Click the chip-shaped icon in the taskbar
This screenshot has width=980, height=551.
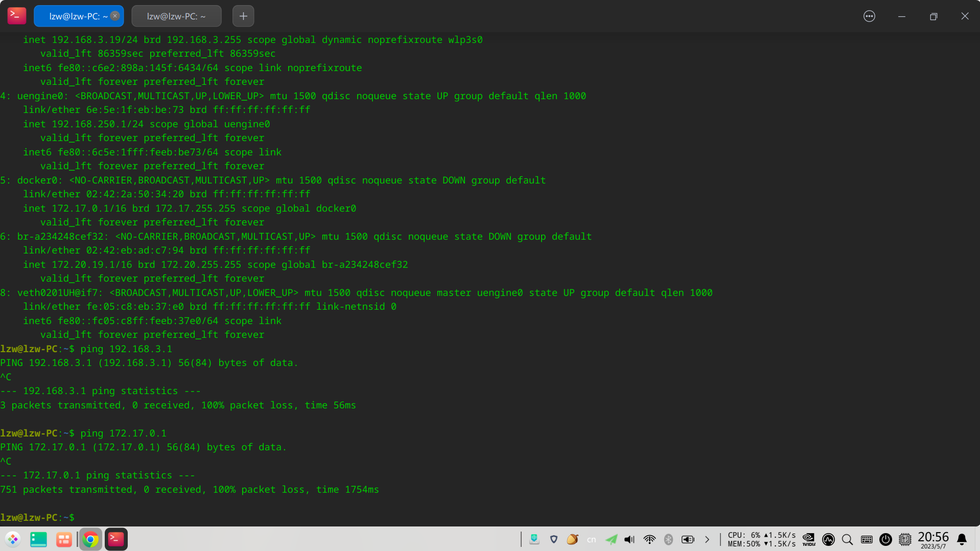[x=905, y=539]
